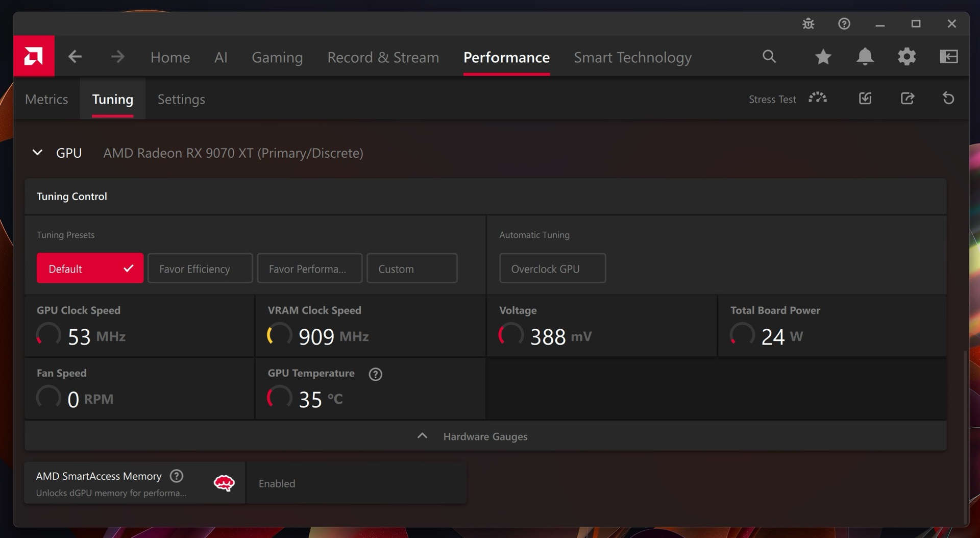This screenshot has width=980, height=538.
Task: Click the Fan Speed gauge dial
Action: pos(48,398)
